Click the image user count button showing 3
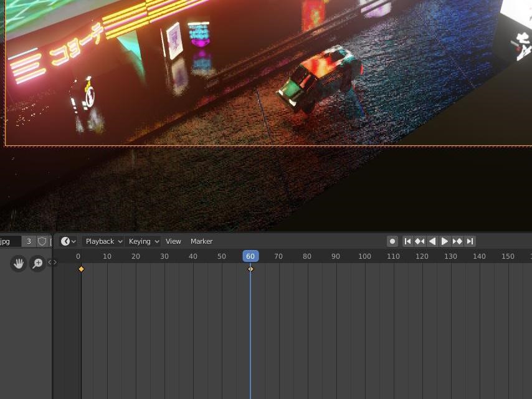 pos(28,241)
